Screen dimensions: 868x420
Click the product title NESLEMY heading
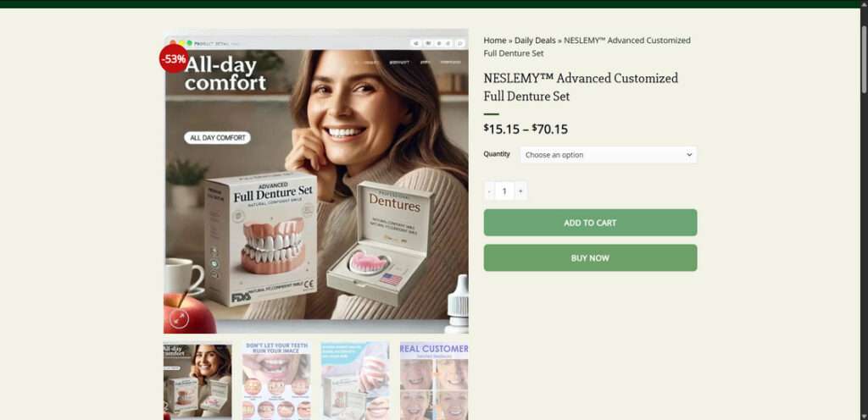click(581, 86)
